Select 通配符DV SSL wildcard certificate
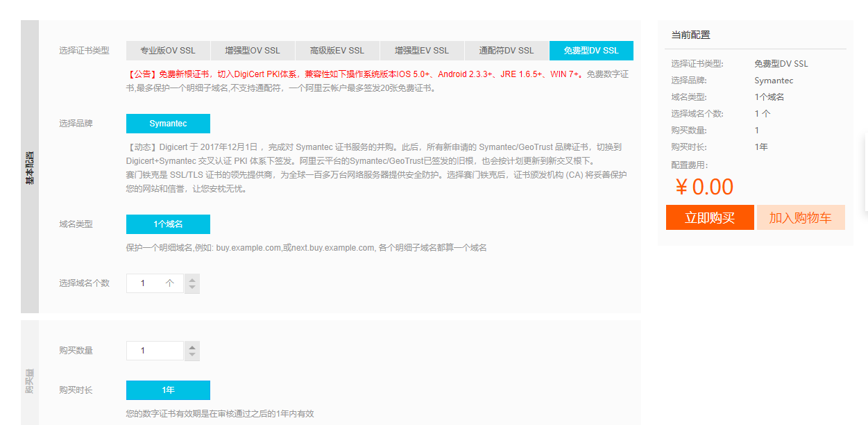 (x=507, y=51)
